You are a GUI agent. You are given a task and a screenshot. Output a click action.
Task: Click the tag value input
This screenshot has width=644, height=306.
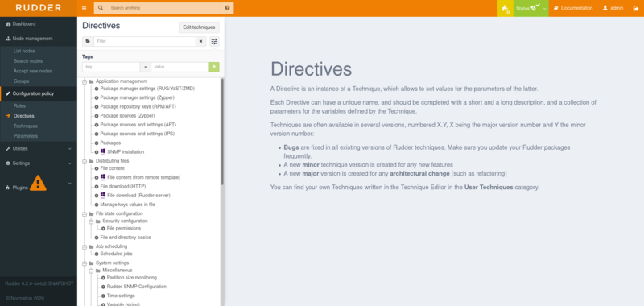click(180, 67)
